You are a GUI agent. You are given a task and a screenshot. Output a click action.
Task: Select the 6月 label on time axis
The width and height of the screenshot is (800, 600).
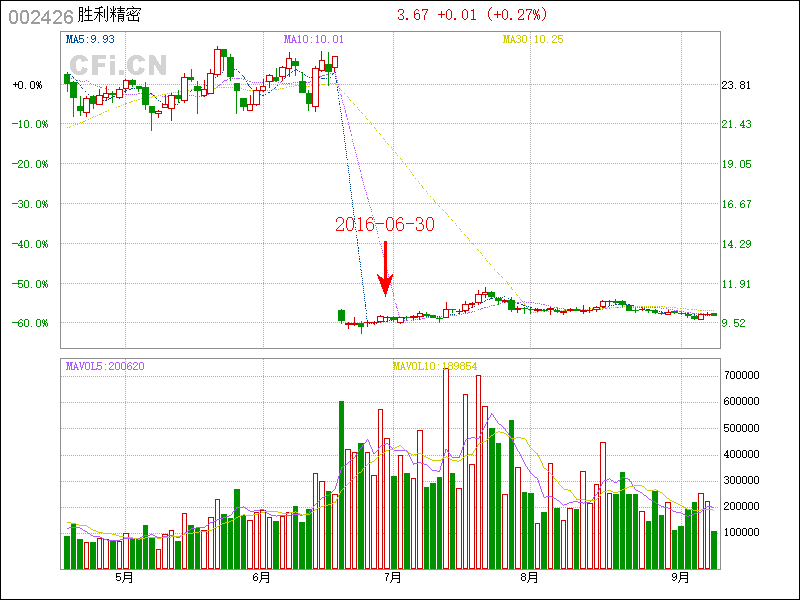[x=262, y=578]
